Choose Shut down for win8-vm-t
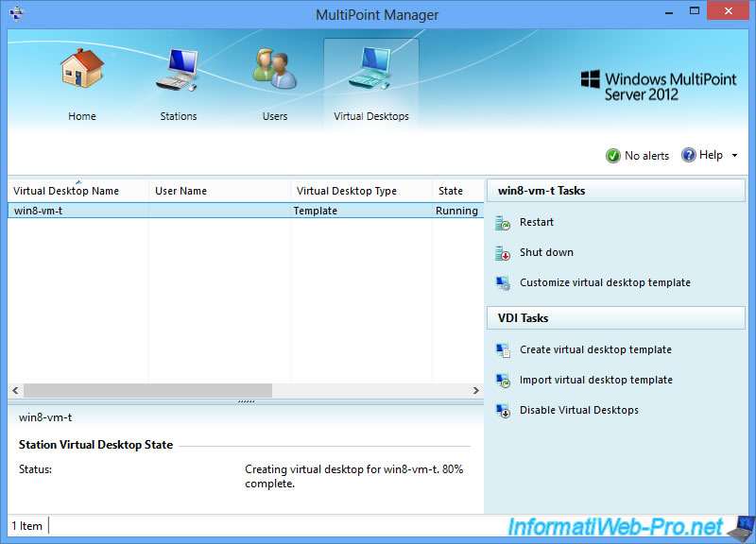 point(546,252)
